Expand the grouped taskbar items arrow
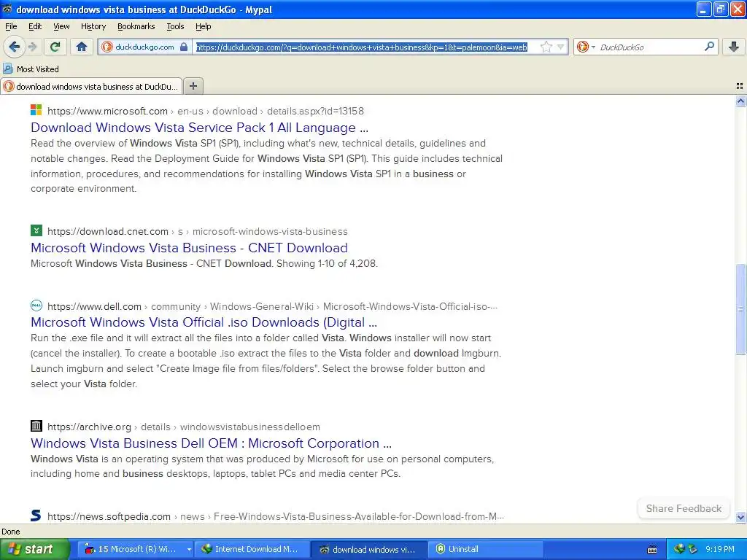 tap(189, 549)
